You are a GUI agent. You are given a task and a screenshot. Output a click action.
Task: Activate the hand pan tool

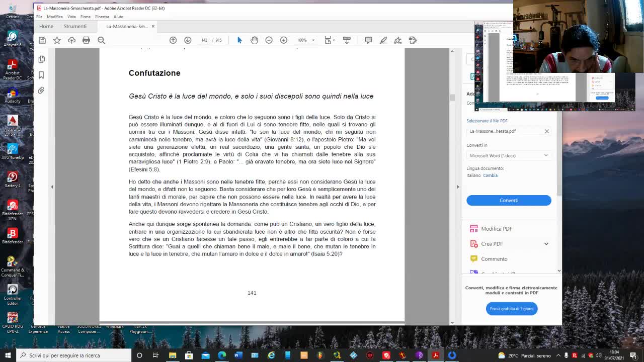(x=254, y=40)
